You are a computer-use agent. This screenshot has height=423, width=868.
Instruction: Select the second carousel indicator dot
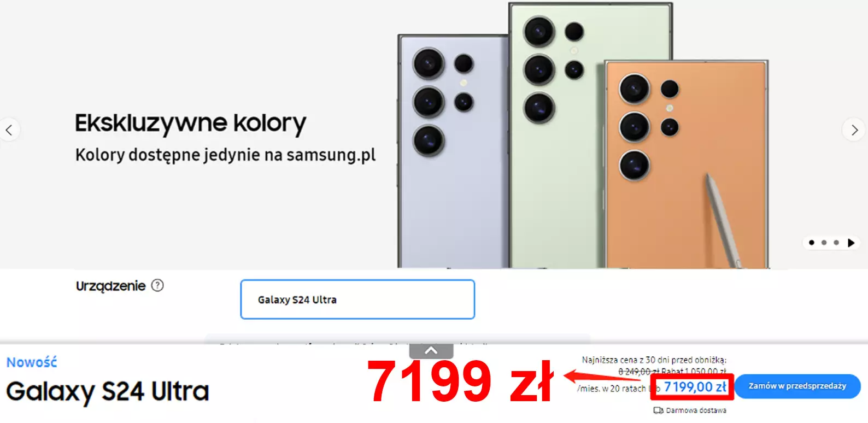point(824,243)
